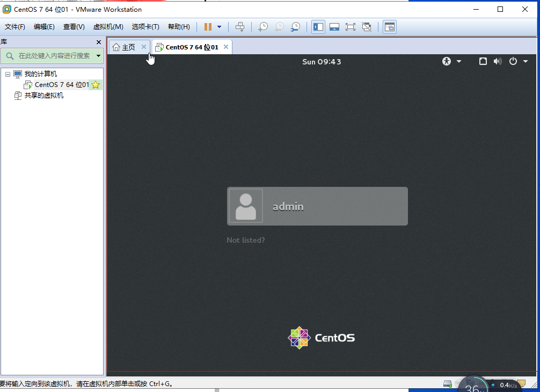Enter full screen mode
Viewport: 540px width, 392px height.
[350, 27]
